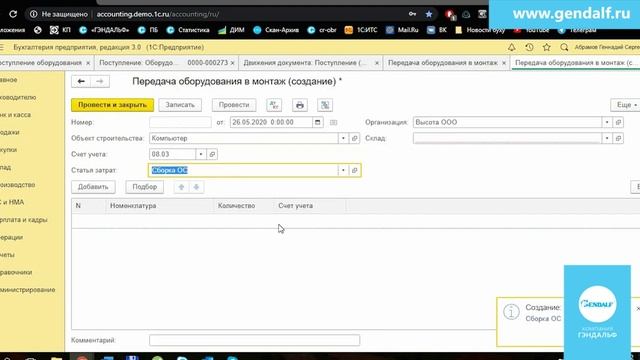Click the Номер input field
The height and width of the screenshot is (360, 640).
(x=180, y=122)
